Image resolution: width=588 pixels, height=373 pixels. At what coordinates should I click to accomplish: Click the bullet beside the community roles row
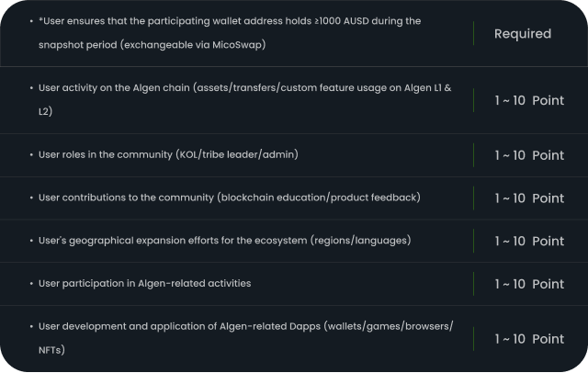coord(31,155)
